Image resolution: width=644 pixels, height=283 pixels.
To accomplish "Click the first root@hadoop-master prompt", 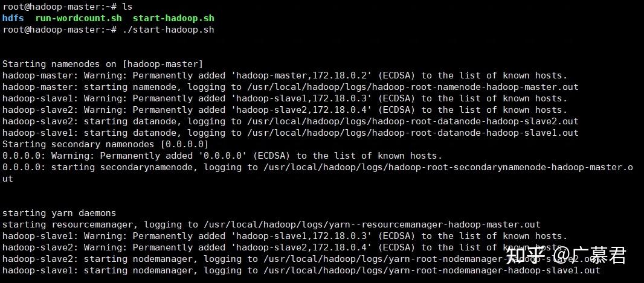I will click(x=60, y=7).
